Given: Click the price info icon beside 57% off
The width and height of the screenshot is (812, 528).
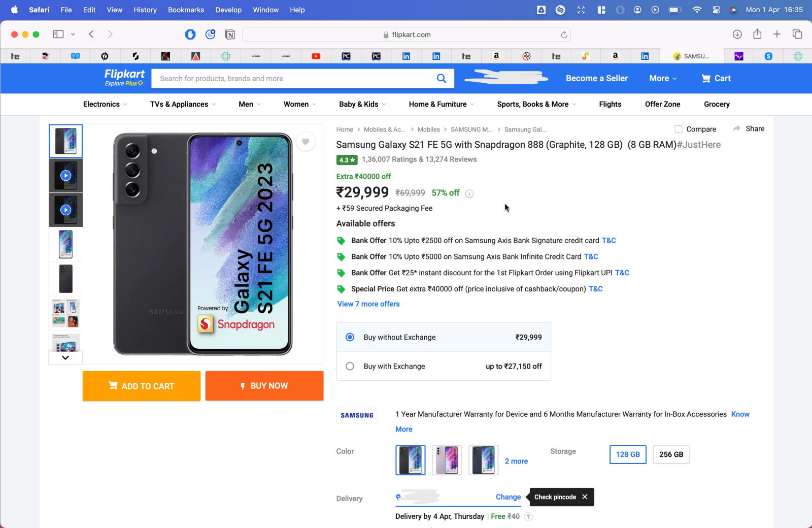Looking at the screenshot, I should [469, 193].
